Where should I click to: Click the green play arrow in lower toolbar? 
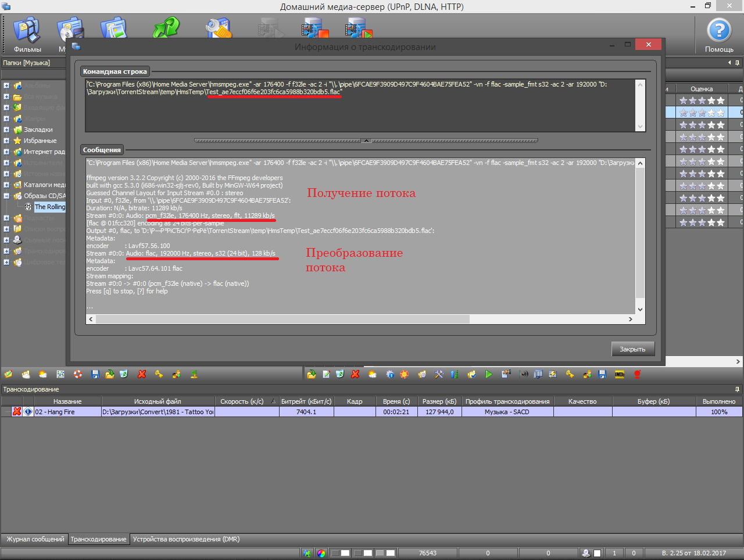click(x=488, y=375)
